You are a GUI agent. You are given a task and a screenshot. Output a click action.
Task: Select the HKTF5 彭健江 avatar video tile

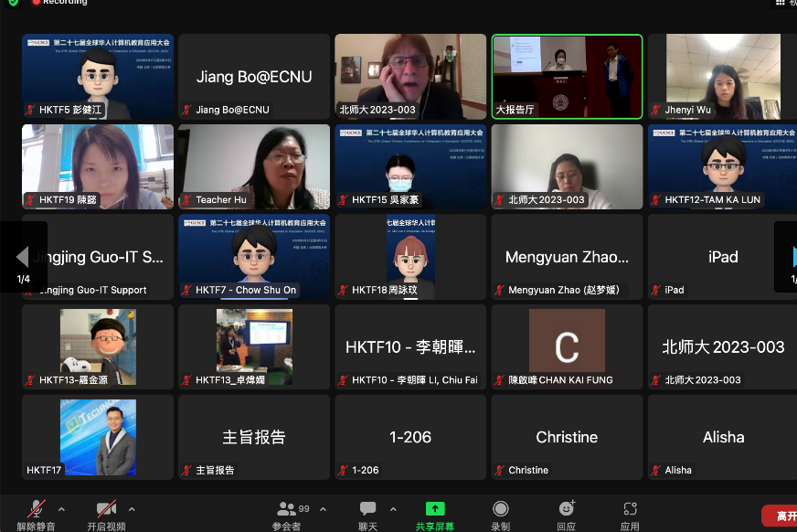point(98,77)
